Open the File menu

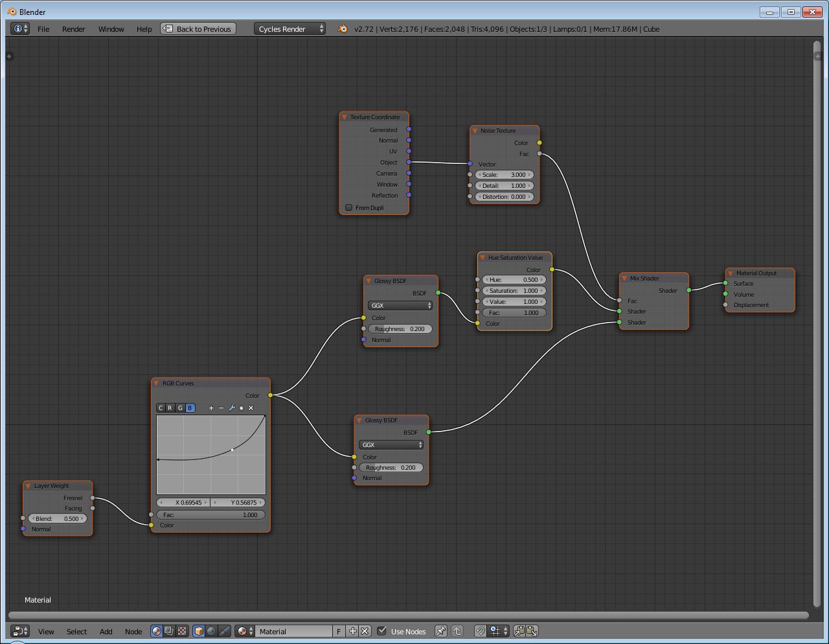click(43, 29)
